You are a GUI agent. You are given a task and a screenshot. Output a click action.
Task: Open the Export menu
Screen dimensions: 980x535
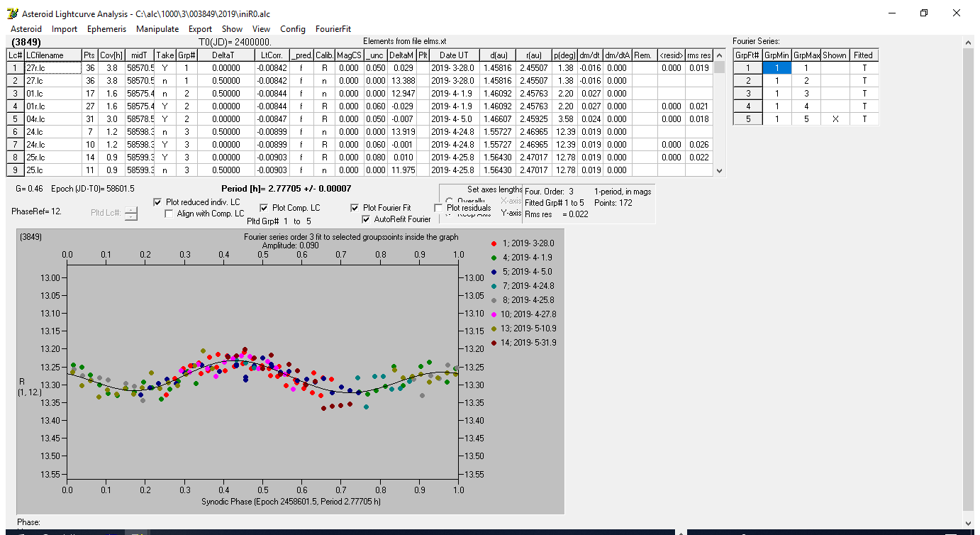(200, 29)
